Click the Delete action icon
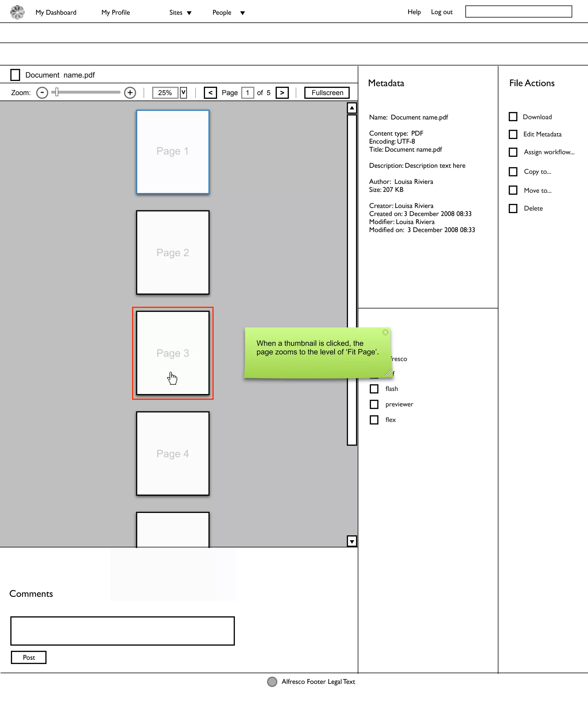 513,209
